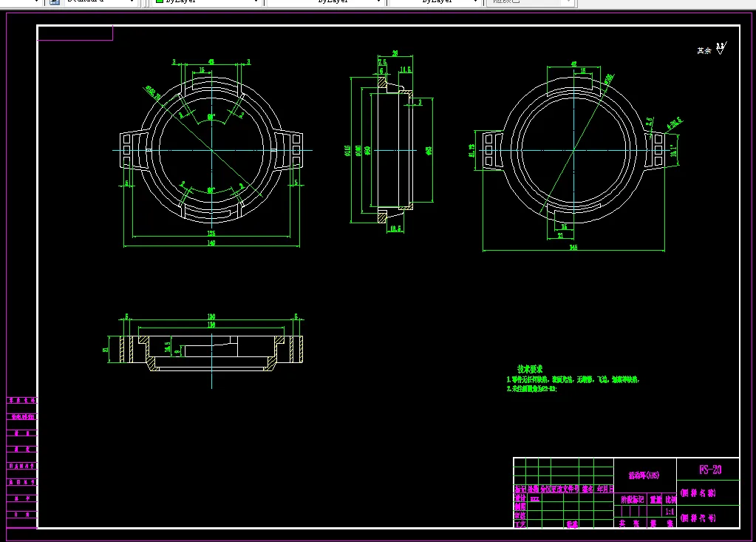Select the 28 dimension atop the side view
Viewport: 756px width, 542px height.
pos(395,53)
